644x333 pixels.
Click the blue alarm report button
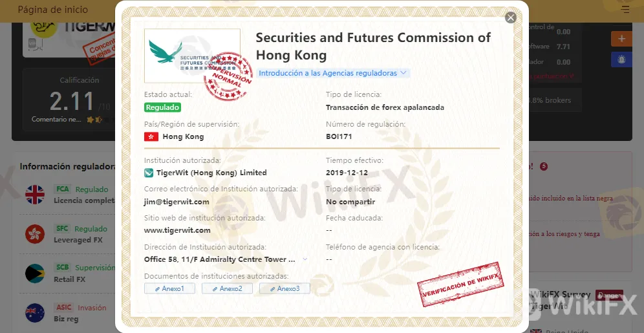point(621,59)
